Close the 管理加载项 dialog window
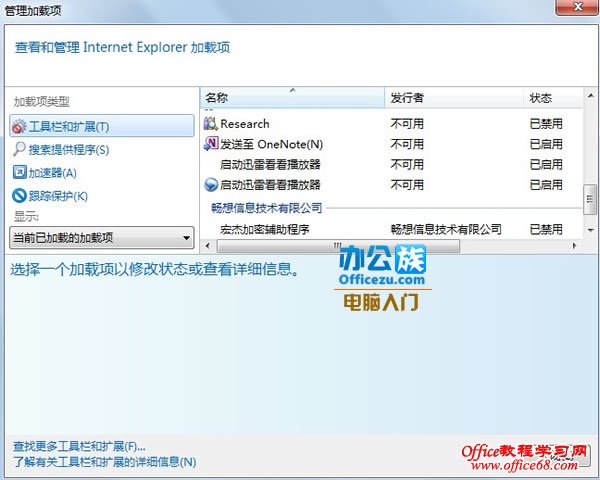The image size is (600, 480). point(578,7)
